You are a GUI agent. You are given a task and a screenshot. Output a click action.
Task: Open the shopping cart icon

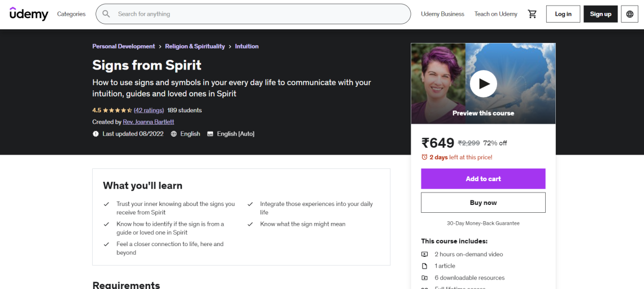tap(532, 14)
